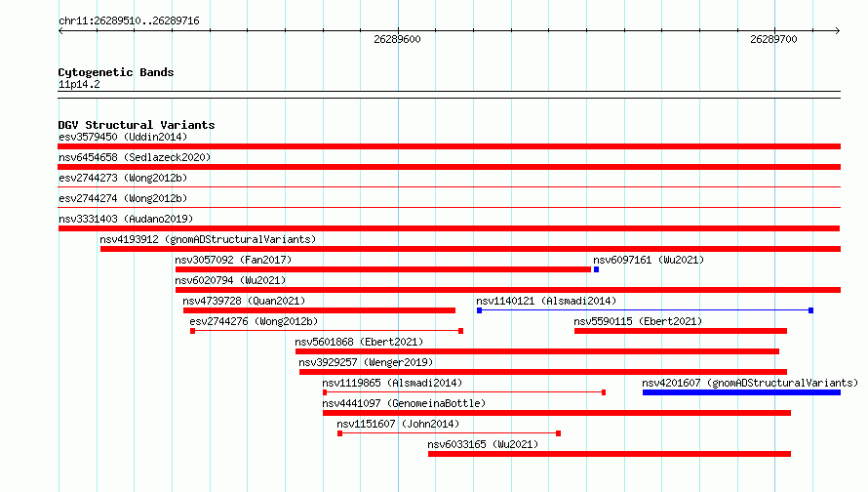868x492 pixels.
Task: Click the red bar for nsv4193912
Action: point(470,249)
